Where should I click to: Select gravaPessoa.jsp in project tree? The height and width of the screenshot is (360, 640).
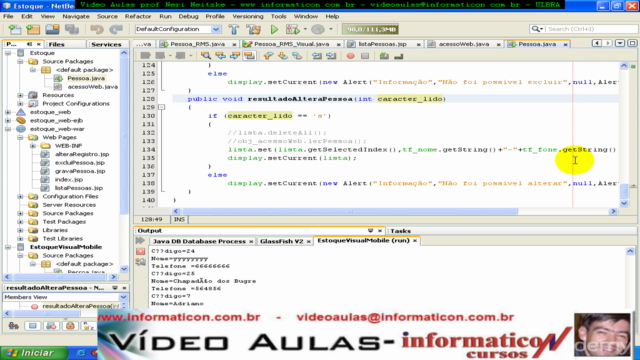(x=80, y=171)
